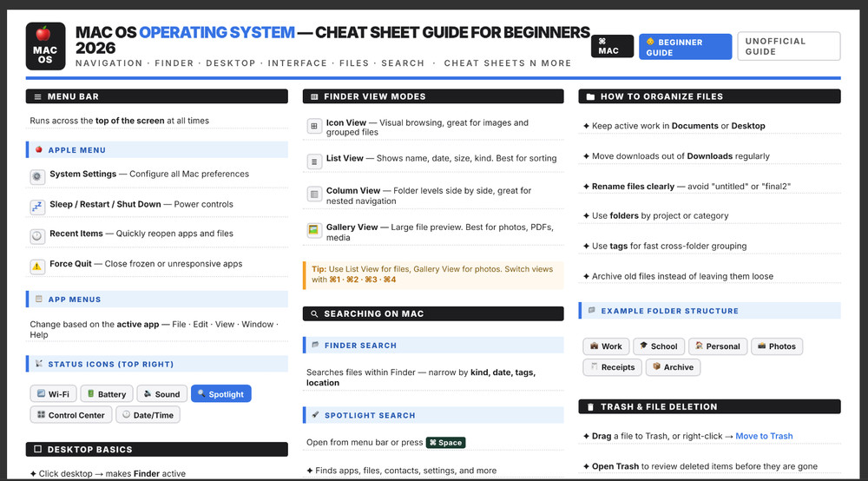Open the Move to Trash link
This screenshot has height=481, width=868.
click(764, 436)
